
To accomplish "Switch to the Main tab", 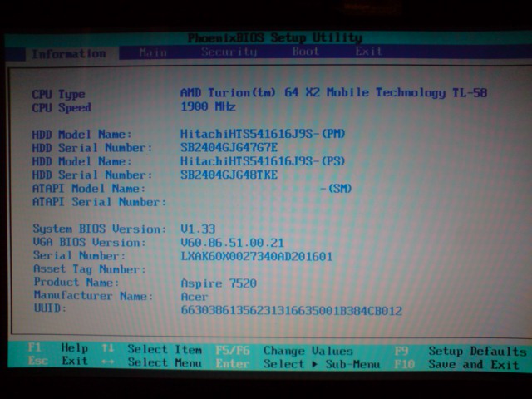I will pyautogui.click(x=153, y=52).
